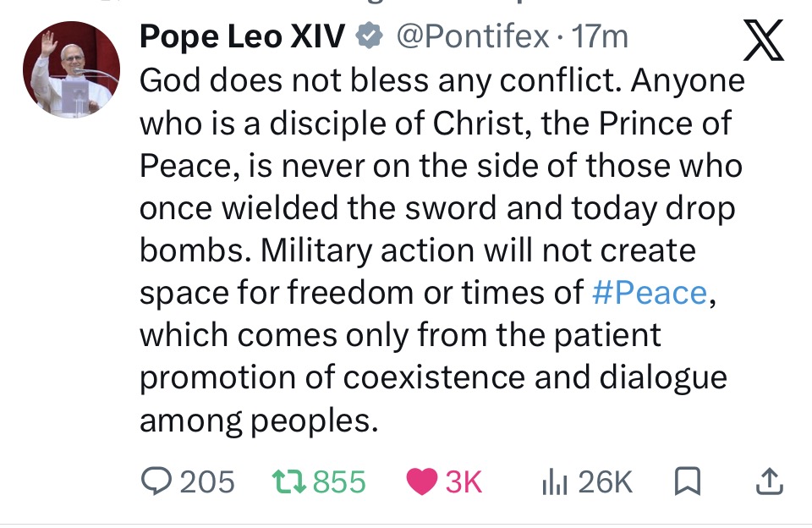The width and height of the screenshot is (812, 528).
Task: Open the post via 17m timestamp
Action: [x=600, y=36]
